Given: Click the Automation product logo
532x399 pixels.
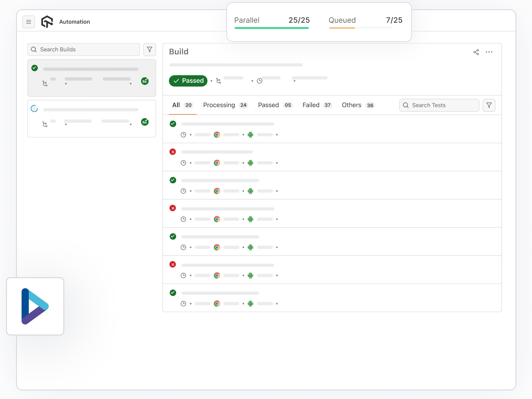Looking at the screenshot, I should click(47, 22).
